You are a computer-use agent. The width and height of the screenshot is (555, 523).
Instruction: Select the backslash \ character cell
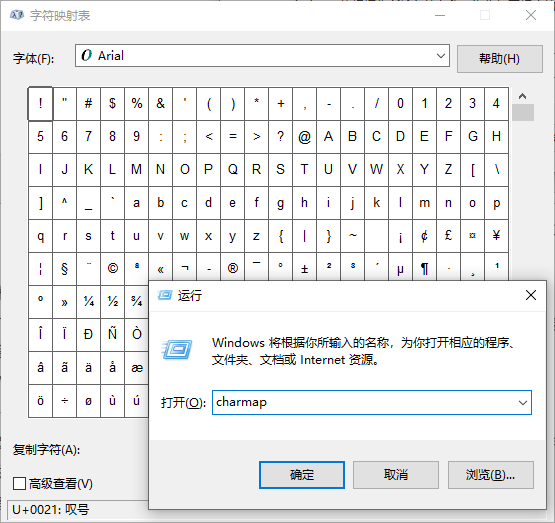497,169
